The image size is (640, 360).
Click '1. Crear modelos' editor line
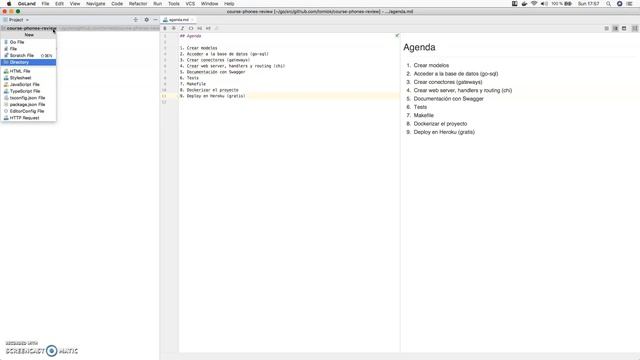(199, 48)
